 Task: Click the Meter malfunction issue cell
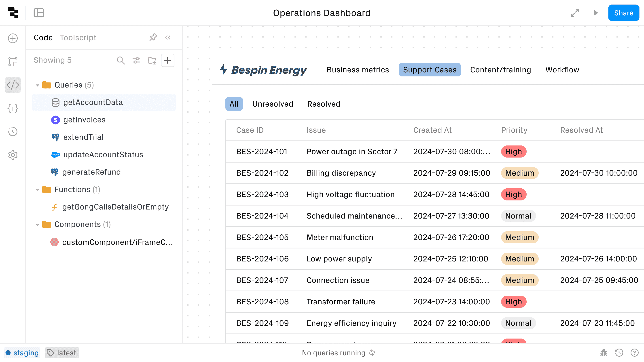coord(340,237)
